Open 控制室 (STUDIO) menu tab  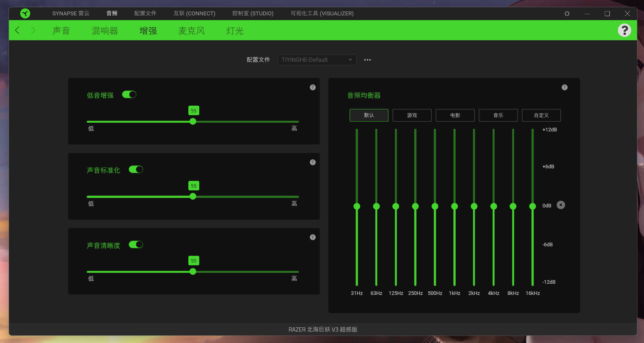tap(253, 13)
